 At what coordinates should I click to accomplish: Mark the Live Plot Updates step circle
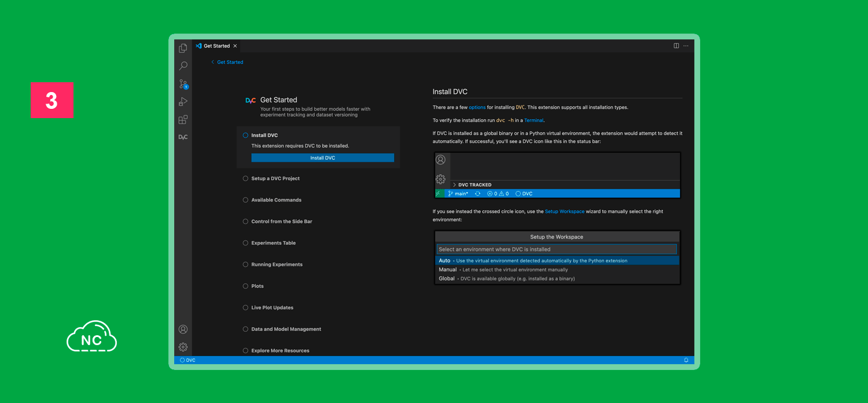click(245, 307)
